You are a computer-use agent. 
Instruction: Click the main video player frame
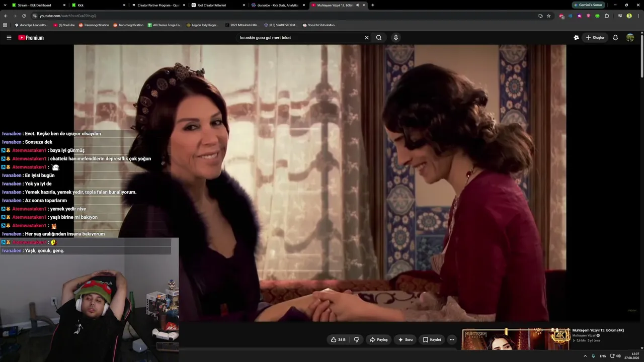click(320, 183)
